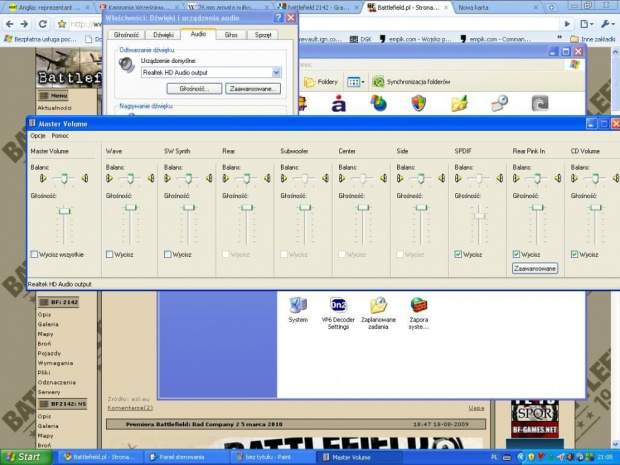Image resolution: width=620 pixels, height=465 pixels.
Task: Click the browser go arrow icon
Action: [x=567, y=24]
